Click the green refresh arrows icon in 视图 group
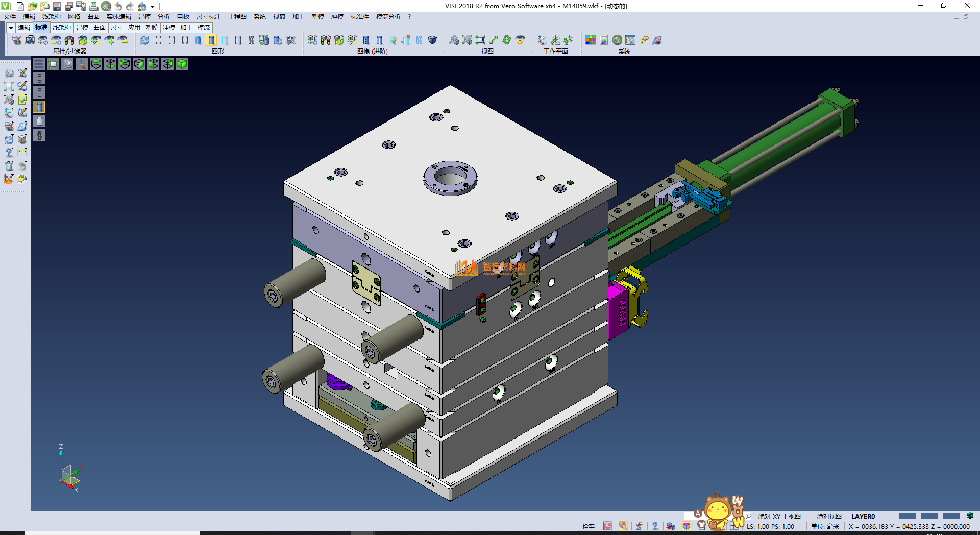 (x=506, y=40)
